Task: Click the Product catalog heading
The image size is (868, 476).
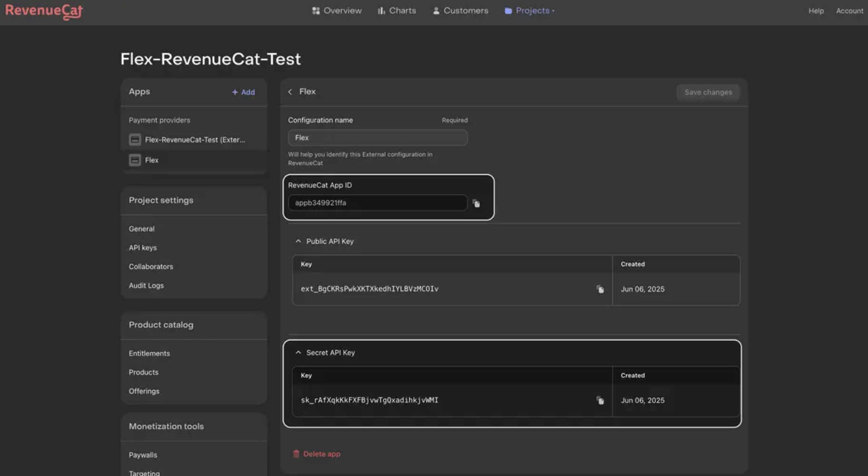Action: click(x=161, y=325)
